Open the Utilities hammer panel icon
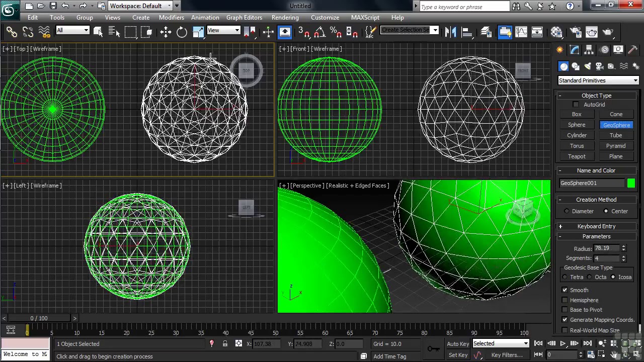The width and height of the screenshot is (644, 362). pyautogui.click(x=633, y=50)
